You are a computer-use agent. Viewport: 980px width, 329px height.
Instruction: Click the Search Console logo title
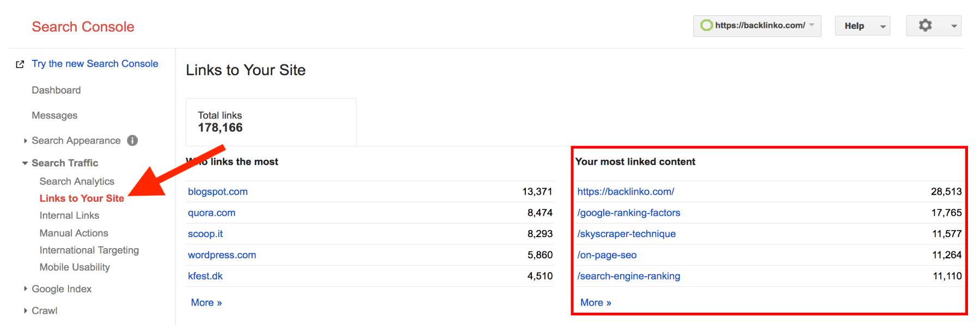click(x=83, y=27)
